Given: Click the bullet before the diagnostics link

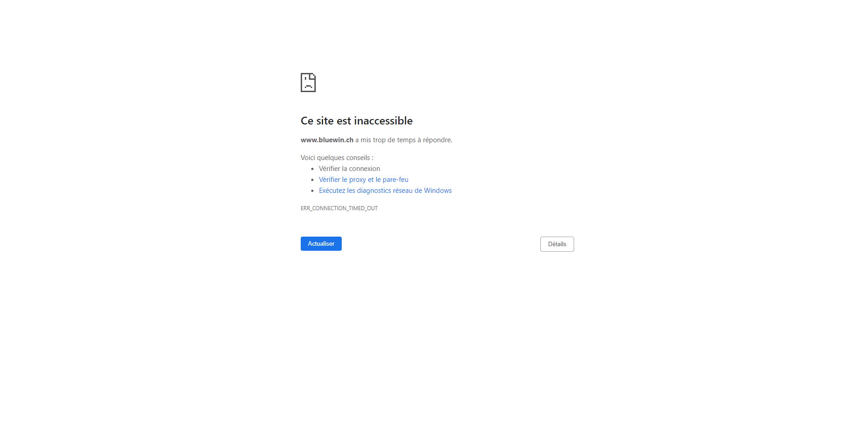Looking at the screenshot, I should [313, 191].
